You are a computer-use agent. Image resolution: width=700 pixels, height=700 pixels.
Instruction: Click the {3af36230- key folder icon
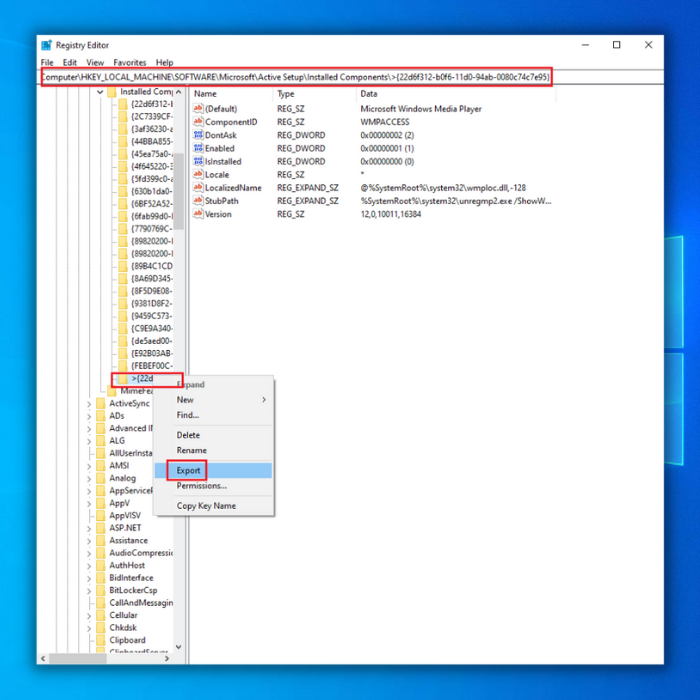pyautogui.click(x=123, y=129)
